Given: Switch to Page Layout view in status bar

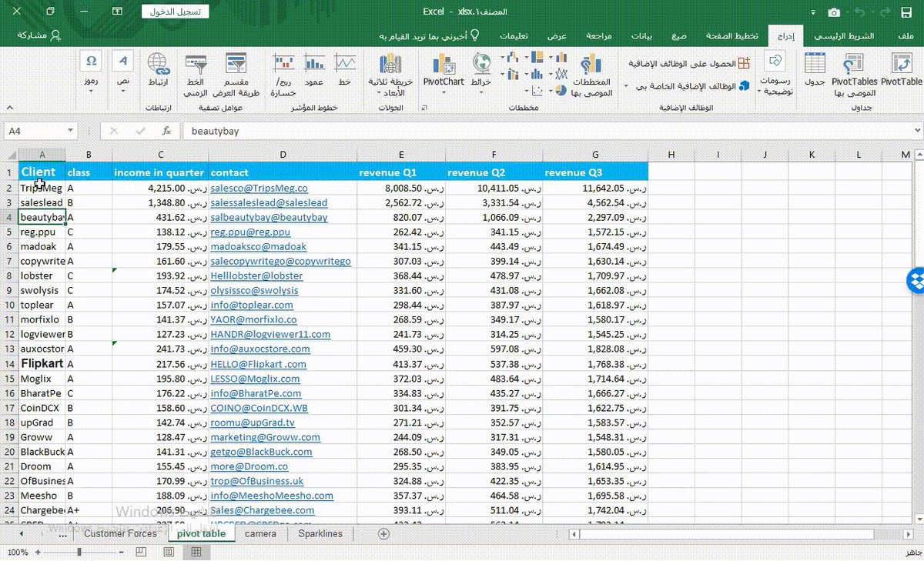Looking at the screenshot, I should (169, 553).
